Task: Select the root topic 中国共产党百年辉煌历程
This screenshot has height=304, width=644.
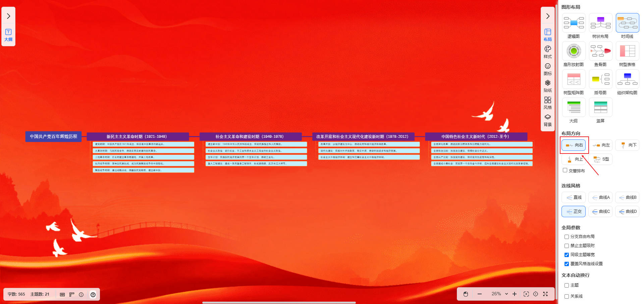Action: coord(53,136)
